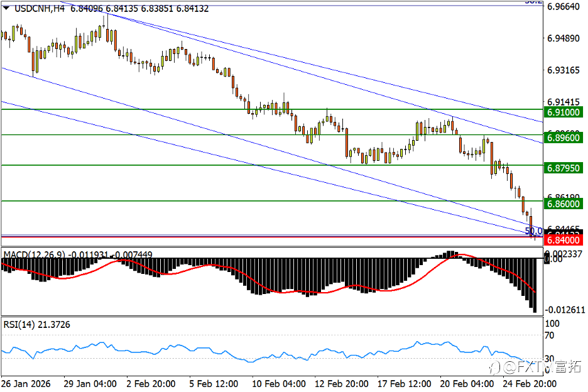This screenshot has width=588, height=392.
Task: Select the red 6.84000 price label
Action: click(563, 240)
